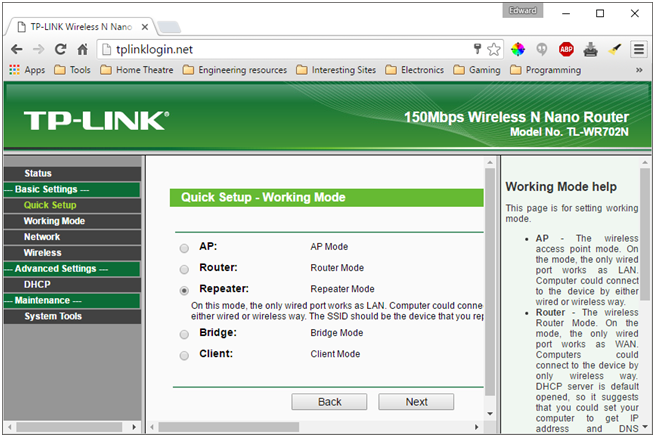The width and height of the screenshot is (655, 437).
Task: Open the Apps grid shortcut
Action: [x=27, y=70]
